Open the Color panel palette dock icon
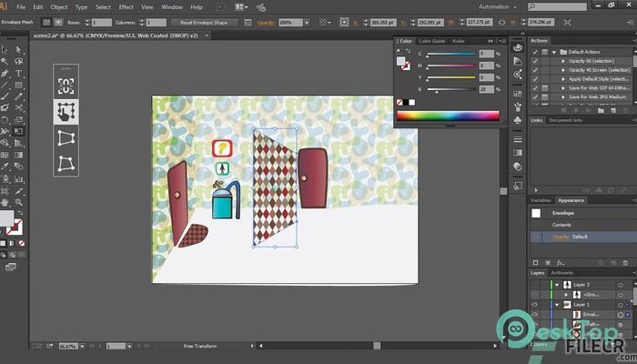Viewport: 637px width, 364px height. coord(518,48)
